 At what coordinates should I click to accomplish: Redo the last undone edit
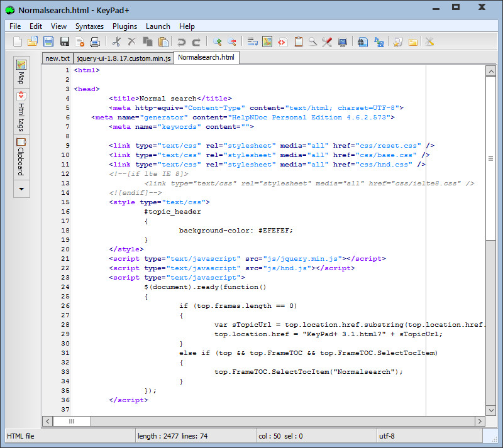[196, 41]
